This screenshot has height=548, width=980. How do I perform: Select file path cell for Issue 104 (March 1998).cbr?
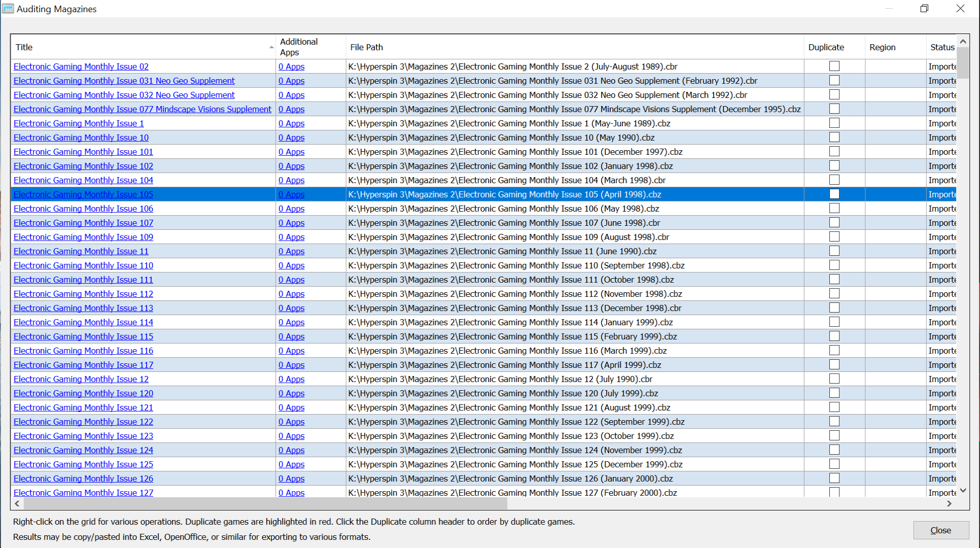575,180
